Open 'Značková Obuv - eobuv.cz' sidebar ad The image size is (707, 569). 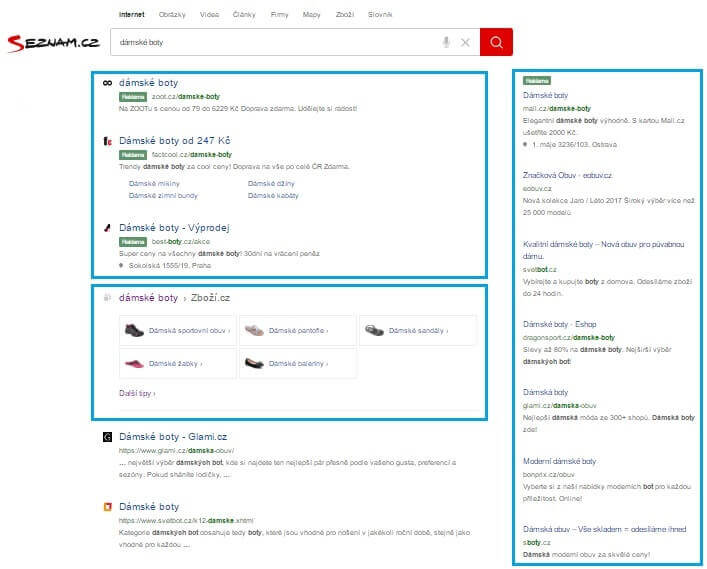point(567,175)
